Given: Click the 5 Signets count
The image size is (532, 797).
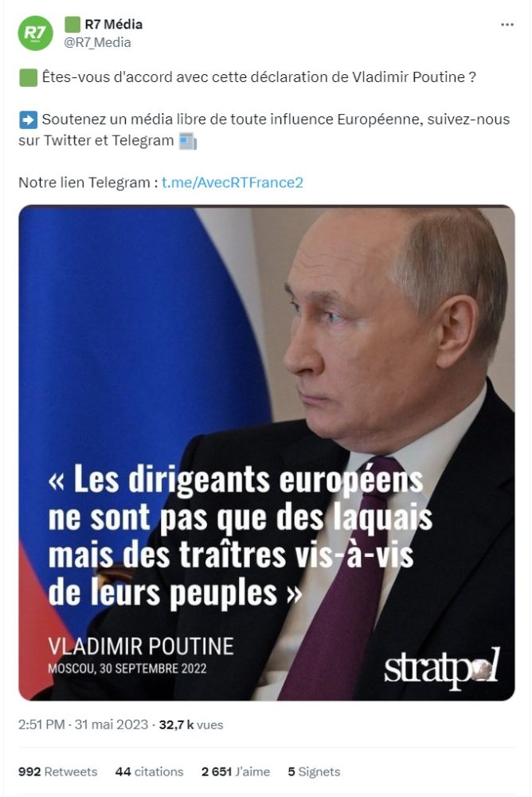Looking at the screenshot, I should (314, 771).
